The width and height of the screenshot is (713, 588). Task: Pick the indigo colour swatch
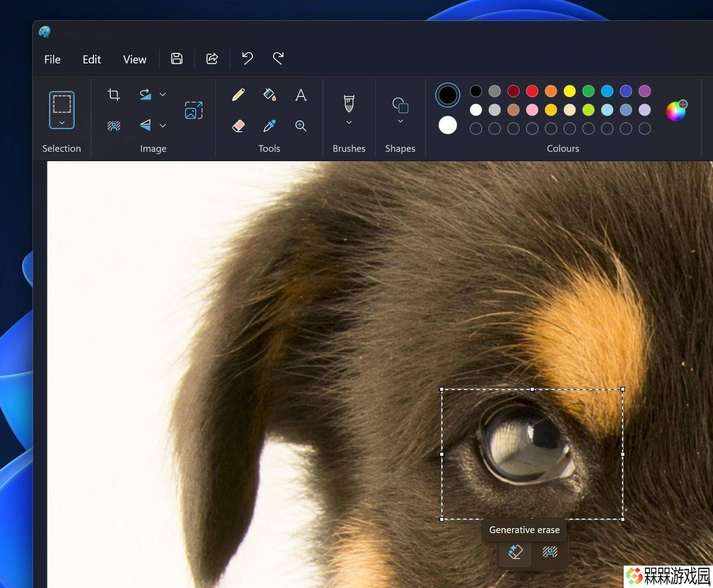pos(626,91)
